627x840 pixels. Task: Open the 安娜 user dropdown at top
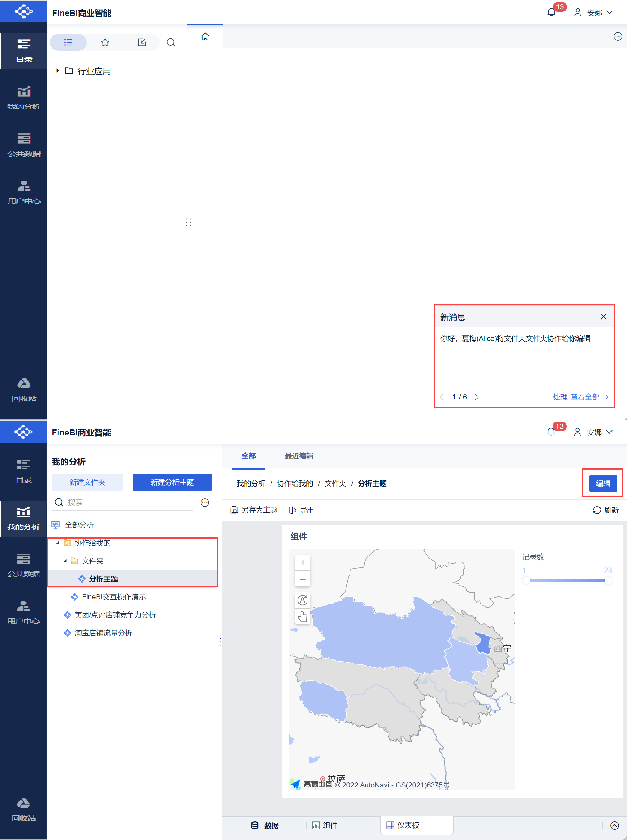tap(595, 13)
